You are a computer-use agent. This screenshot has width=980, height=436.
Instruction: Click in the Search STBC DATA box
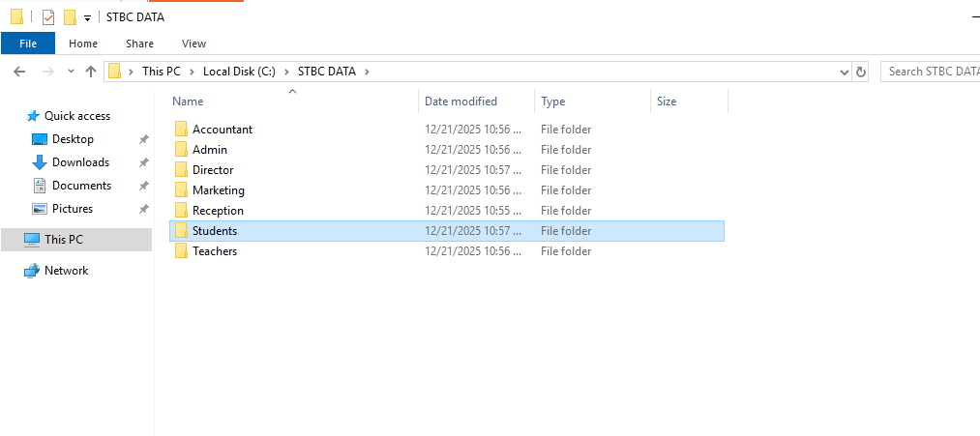click(x=930, y=72)
